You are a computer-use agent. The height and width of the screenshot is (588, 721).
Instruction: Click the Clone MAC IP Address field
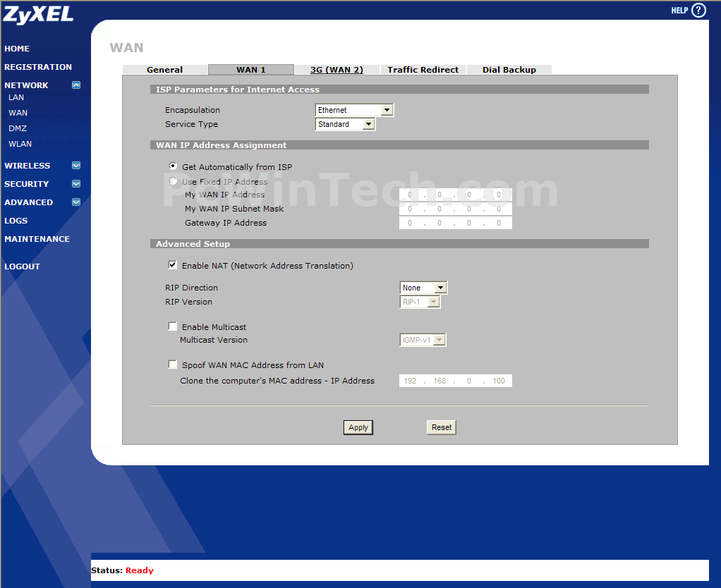455,381
